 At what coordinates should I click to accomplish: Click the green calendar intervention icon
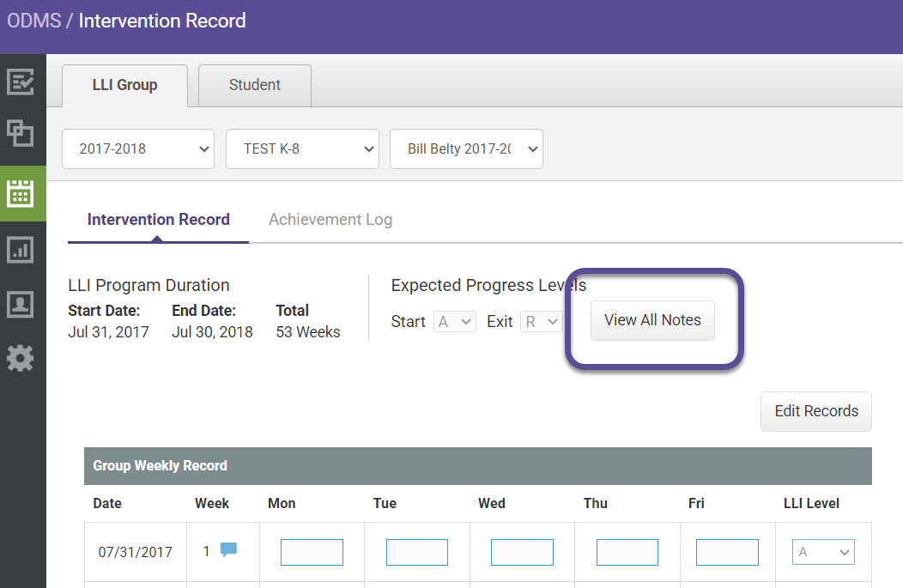pyautogui.click(x=21, y=193)
